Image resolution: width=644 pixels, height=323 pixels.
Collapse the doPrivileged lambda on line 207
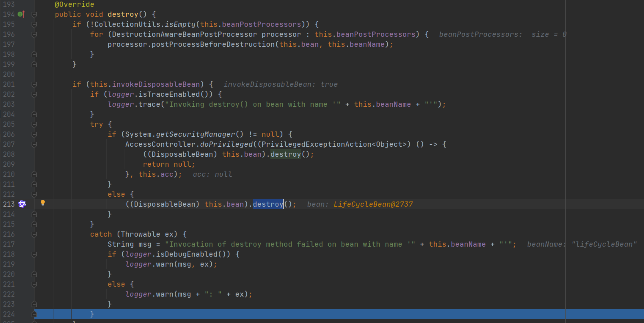click(34, 144)
